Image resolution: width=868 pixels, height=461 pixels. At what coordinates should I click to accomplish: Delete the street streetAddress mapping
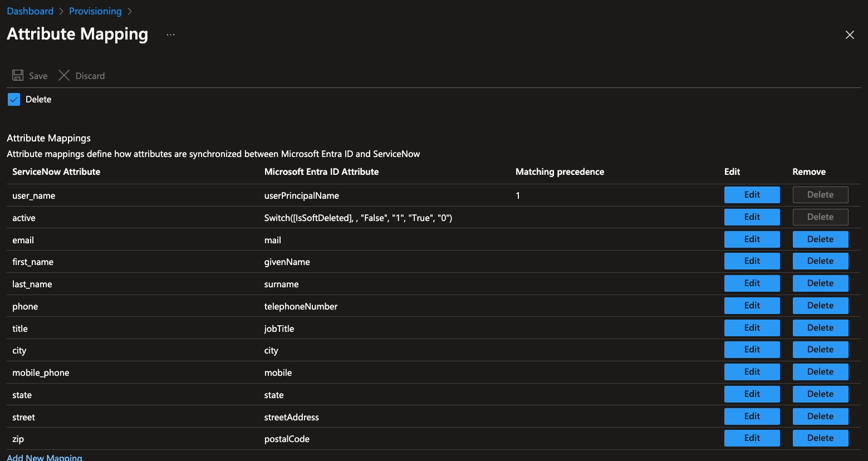click(820, 416)
